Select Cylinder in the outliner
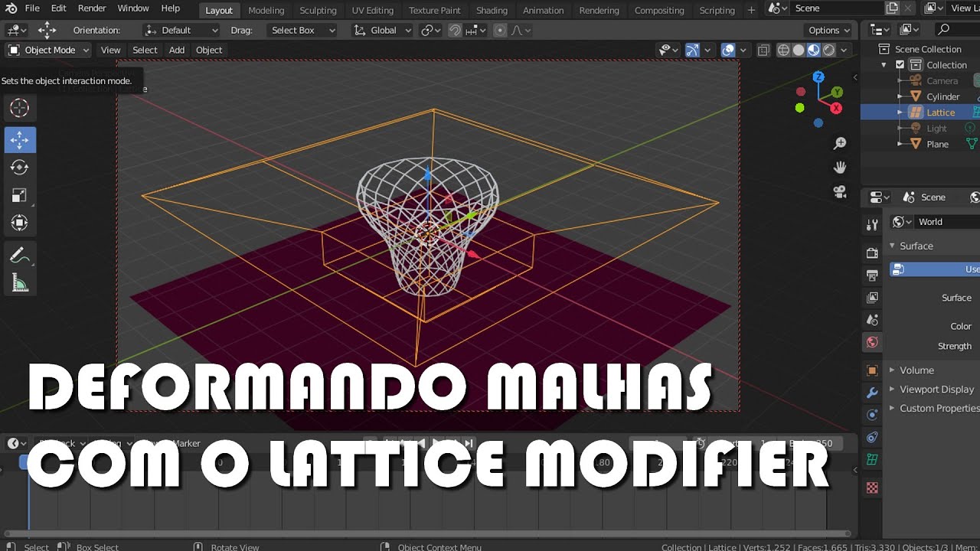The width and height of the screenshot is (980, 551). click(x=942, y=96)
